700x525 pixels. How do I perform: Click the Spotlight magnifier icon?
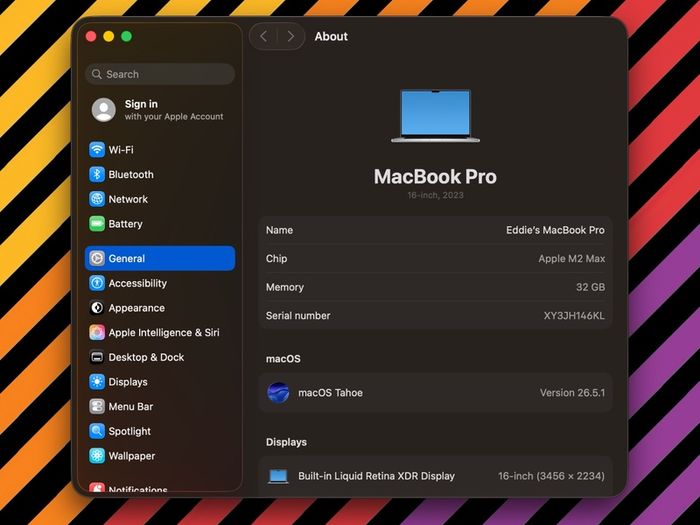(x=97, y=431)
